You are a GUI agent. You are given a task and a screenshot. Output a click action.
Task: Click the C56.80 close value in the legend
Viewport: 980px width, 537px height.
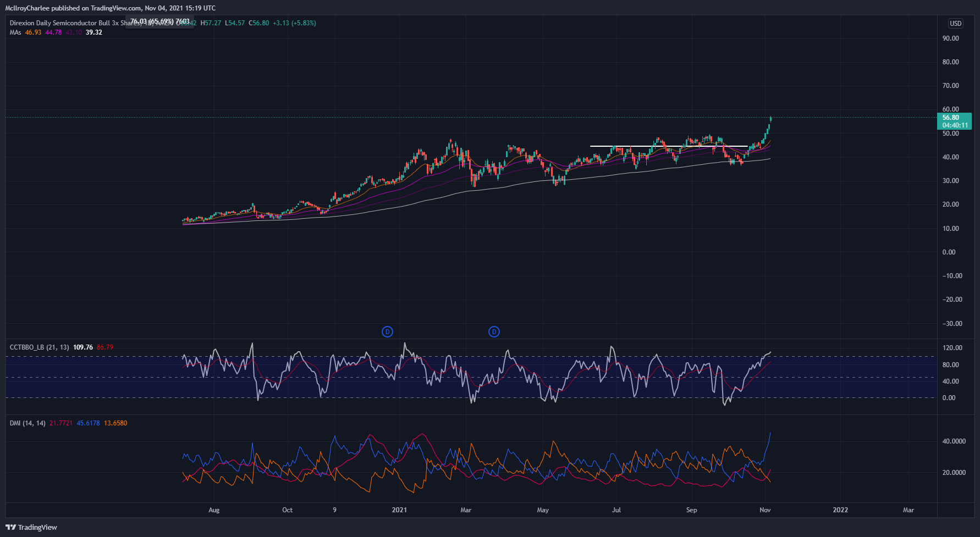(x=259, y=23)
